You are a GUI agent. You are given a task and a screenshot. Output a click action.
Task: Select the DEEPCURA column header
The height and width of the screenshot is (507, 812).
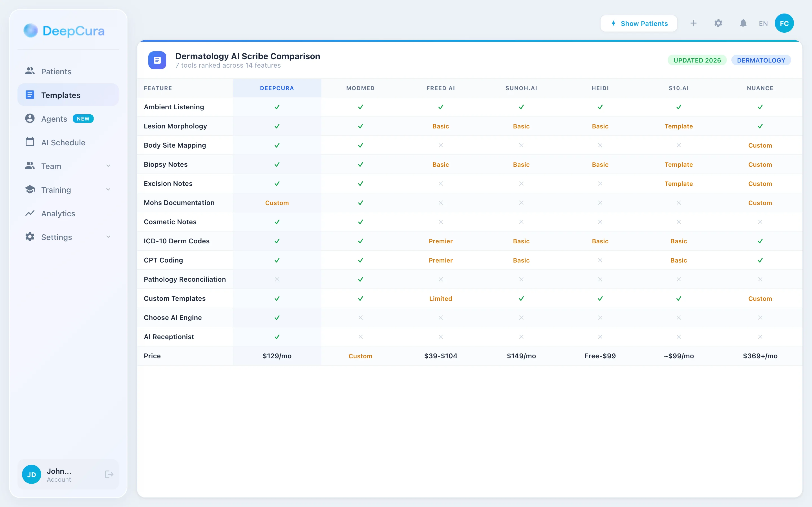coord(277,88)
